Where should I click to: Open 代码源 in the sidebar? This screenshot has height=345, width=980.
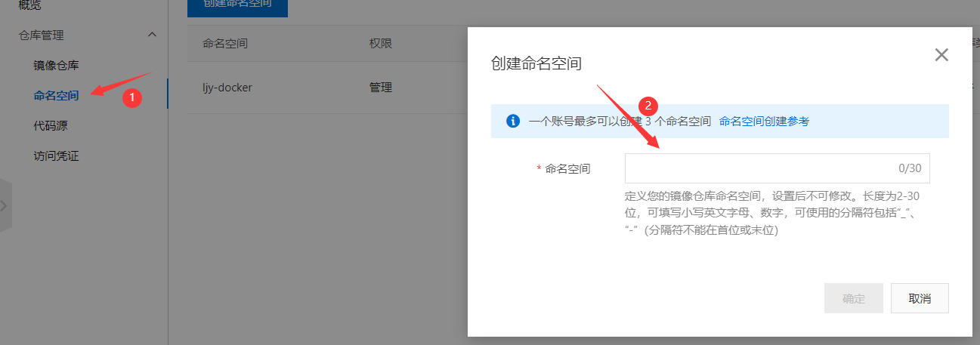(50, 125)
